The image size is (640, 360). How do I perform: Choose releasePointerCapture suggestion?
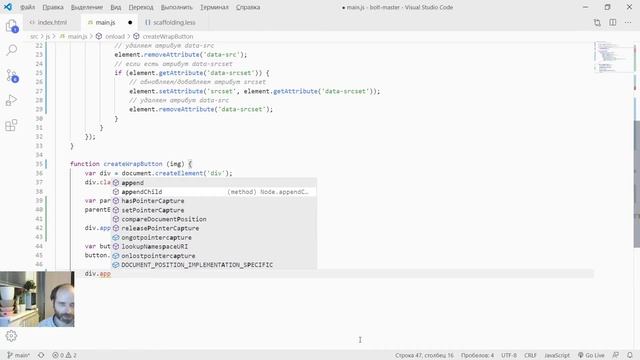coord(214,228)
